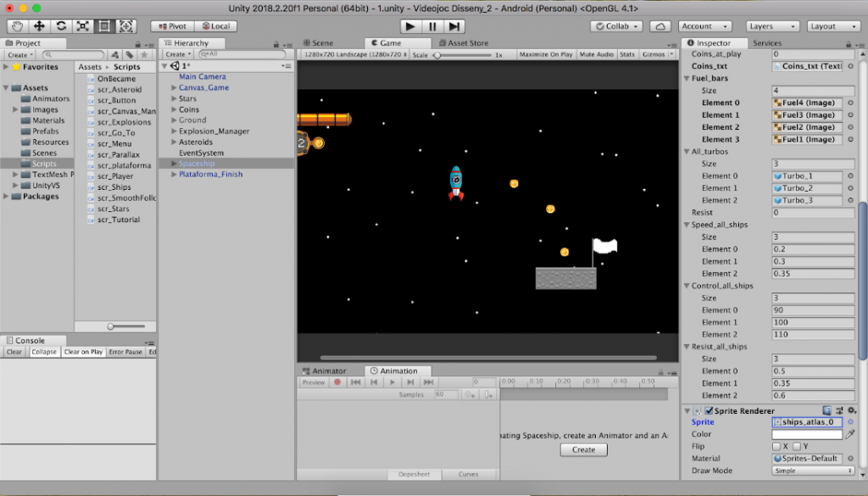This screenshot has height=496, width=868.
Task: Click Clear in the Console panel
Action: [14, 352]
